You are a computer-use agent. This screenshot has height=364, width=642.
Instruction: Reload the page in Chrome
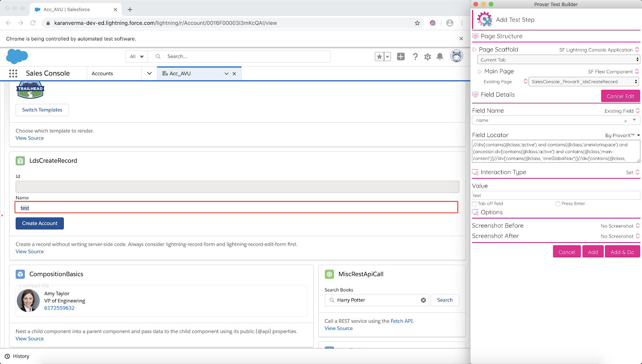[33, 23]
